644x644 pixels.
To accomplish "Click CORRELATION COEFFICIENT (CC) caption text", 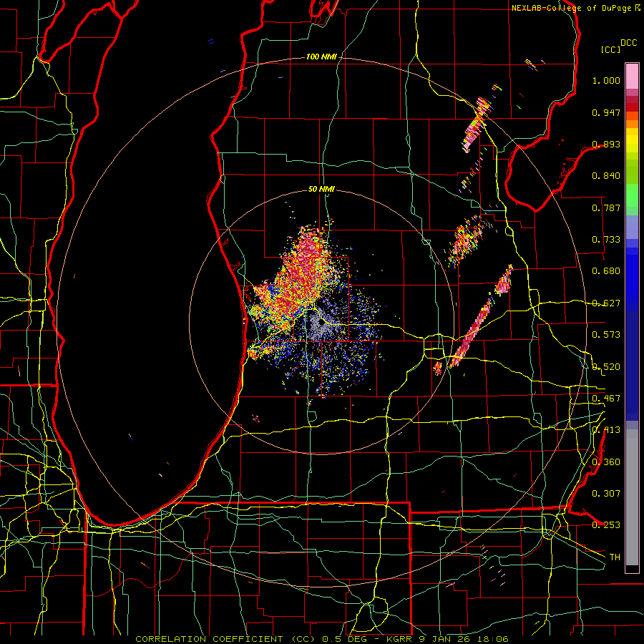I will click(x=225, y=639).
